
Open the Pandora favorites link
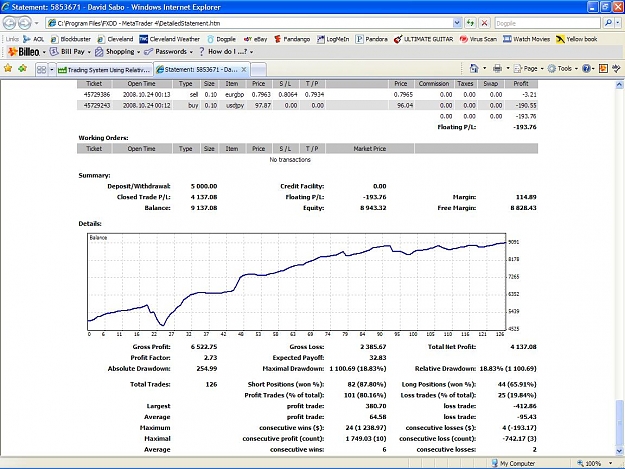[x=371, y=39]
